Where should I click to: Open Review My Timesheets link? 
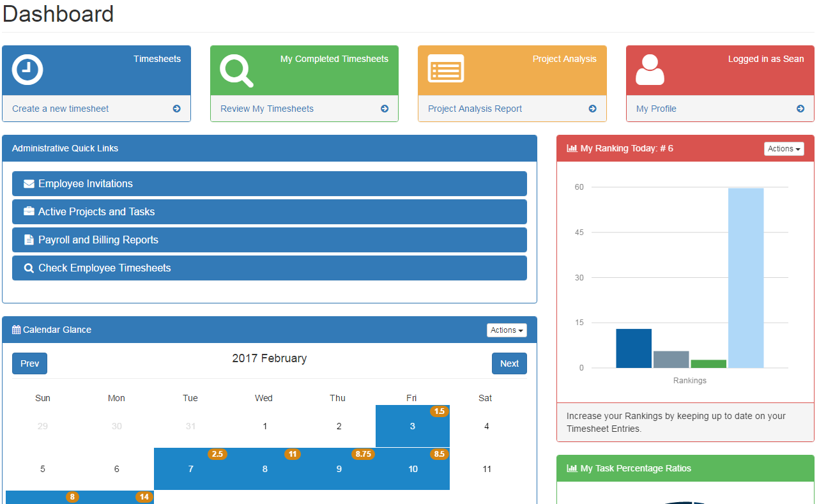pos(267,109)
